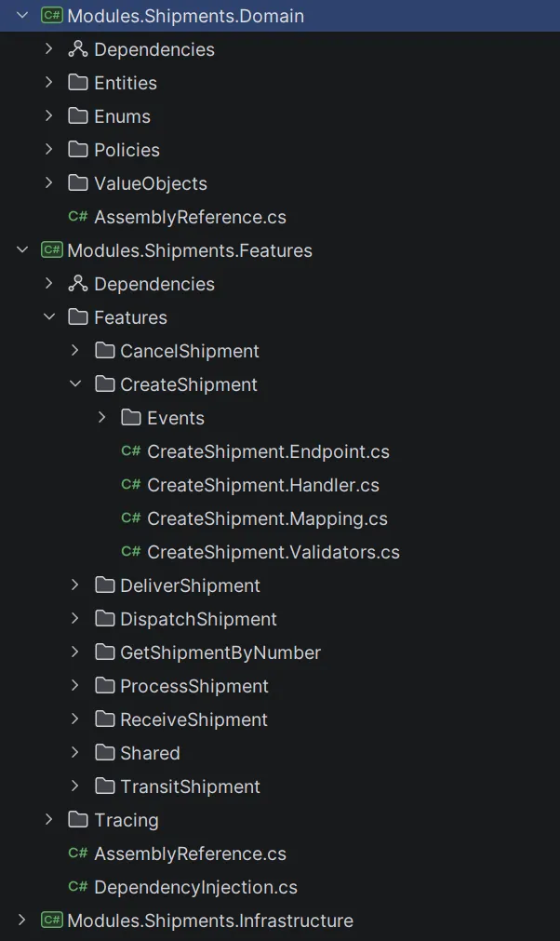Screen dimensions: 560x941
Task: Collapse the CreateShipment folder
Action: click(x=75, y=384)
